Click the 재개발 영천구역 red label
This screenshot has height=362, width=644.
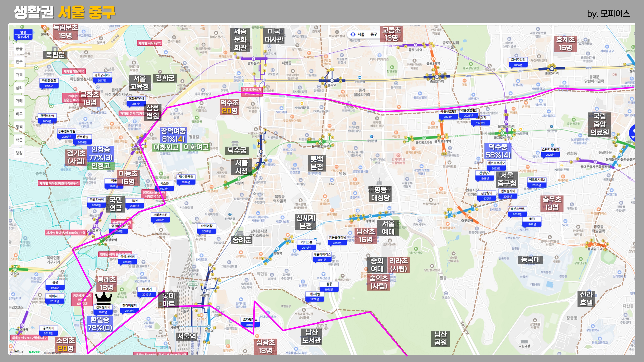74,71
